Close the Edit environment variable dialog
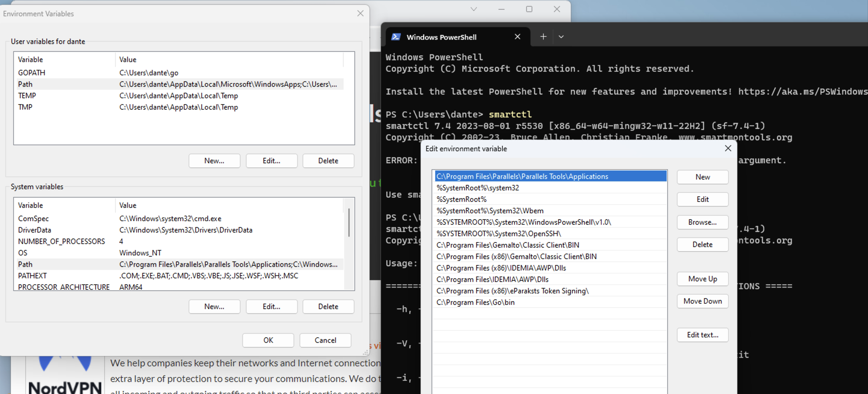The width and height of the screenshot is (868, 394). click(728, 149)
